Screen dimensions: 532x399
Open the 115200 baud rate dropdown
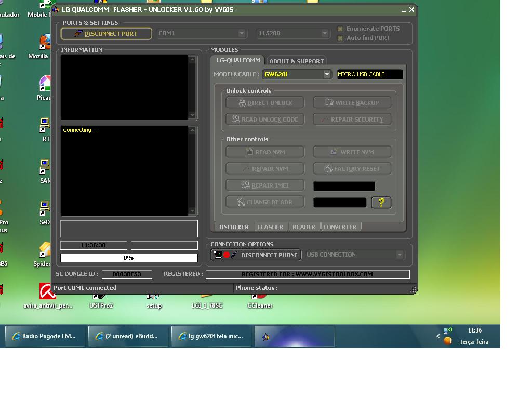pyautogui.click(x=325, y=33)
